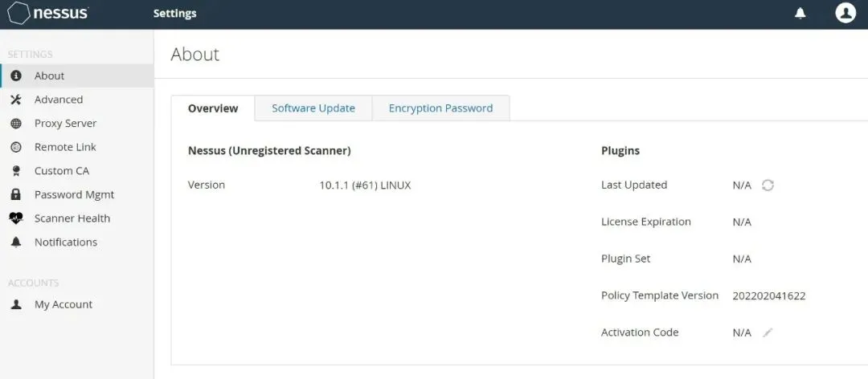Click the ACCOUNTS sidebar section header
The height and width of the screenshot is (379, 868).
[x=33, y=283]
